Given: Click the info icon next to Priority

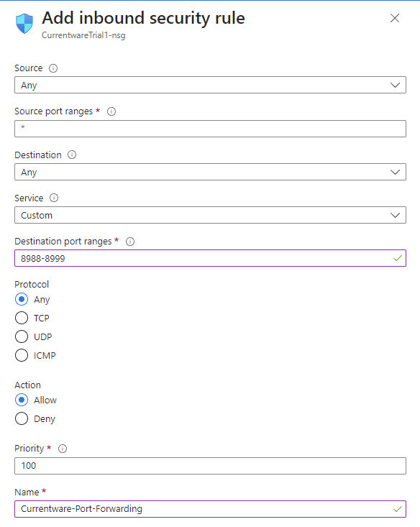Looking at the screenshot, I should click(63, 449).
